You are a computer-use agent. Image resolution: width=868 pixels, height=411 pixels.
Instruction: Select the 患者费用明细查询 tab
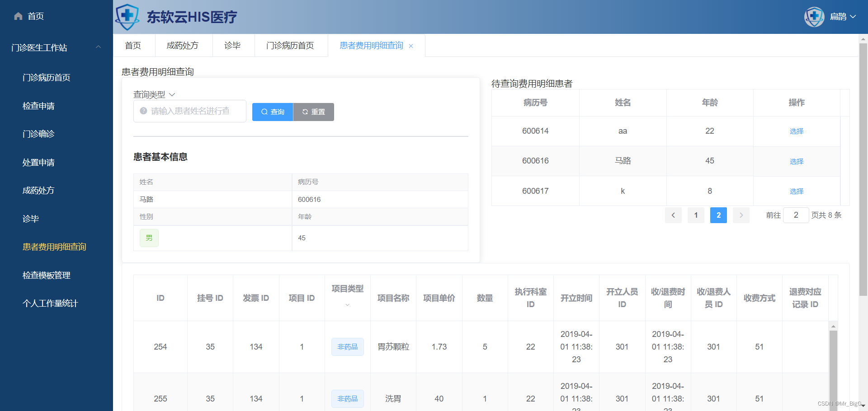(x=371, y=46)
